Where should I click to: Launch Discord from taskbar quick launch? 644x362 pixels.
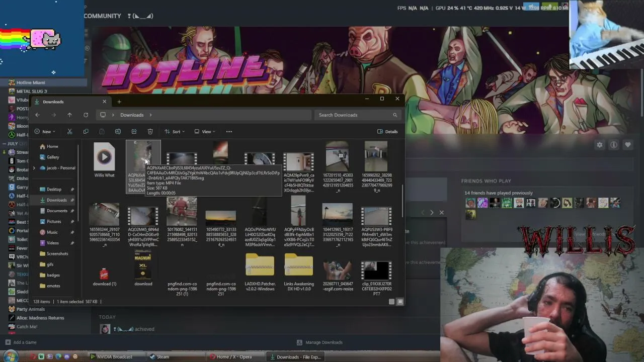(x=67, y=357)
